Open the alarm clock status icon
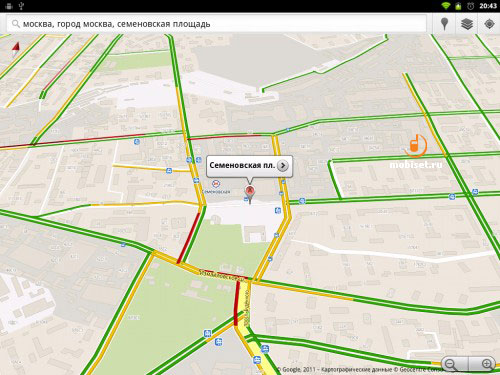Viewport: 500px width, 375px height. 470,6
